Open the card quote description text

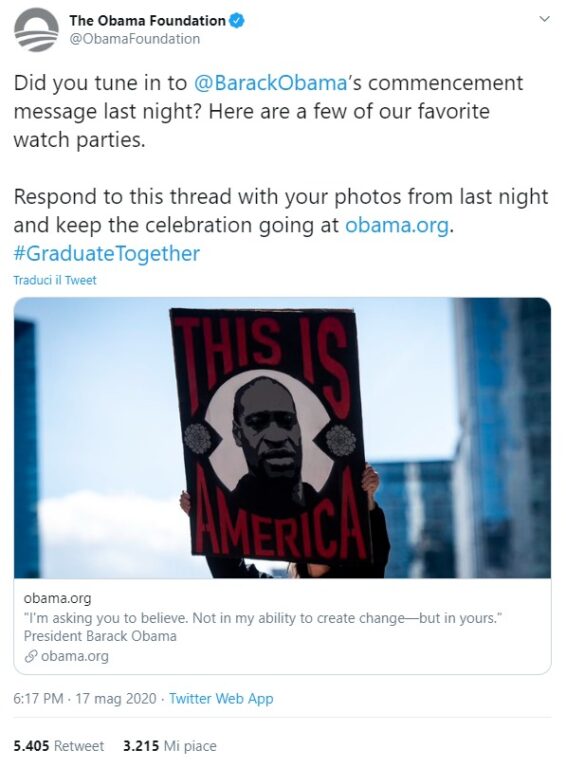(x=263, y=618)
